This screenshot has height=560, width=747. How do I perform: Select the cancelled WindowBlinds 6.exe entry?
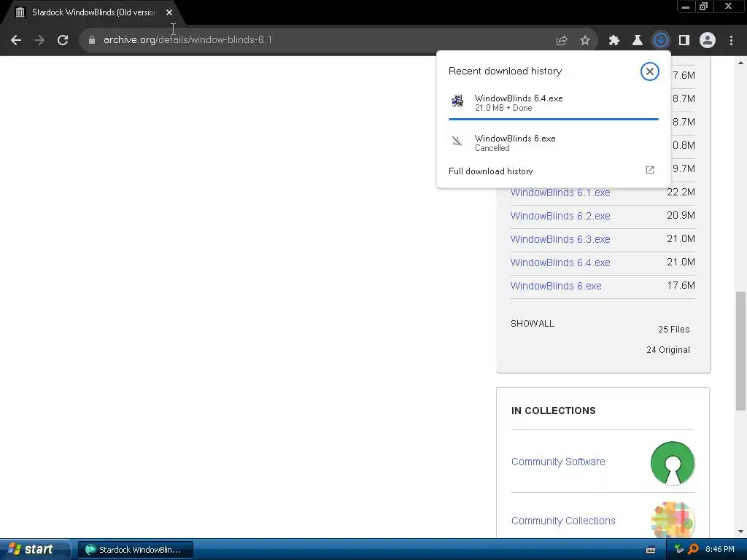pos(554,142)
